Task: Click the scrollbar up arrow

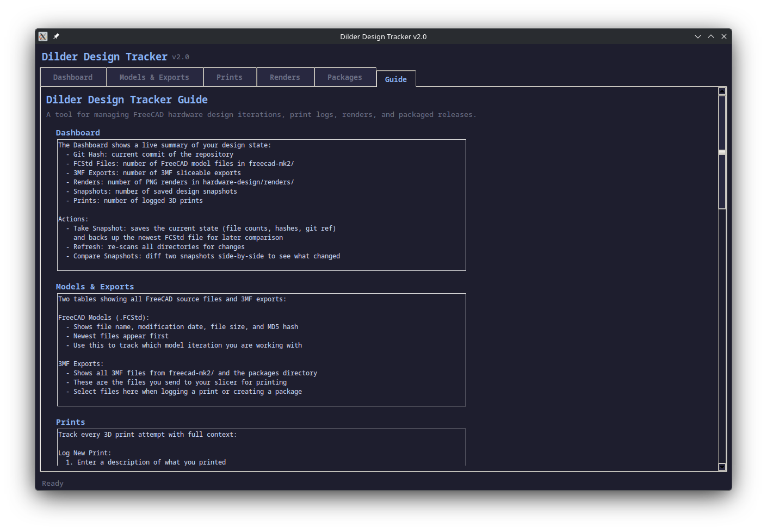Action: pyautogui.click(x=722, y=91)
